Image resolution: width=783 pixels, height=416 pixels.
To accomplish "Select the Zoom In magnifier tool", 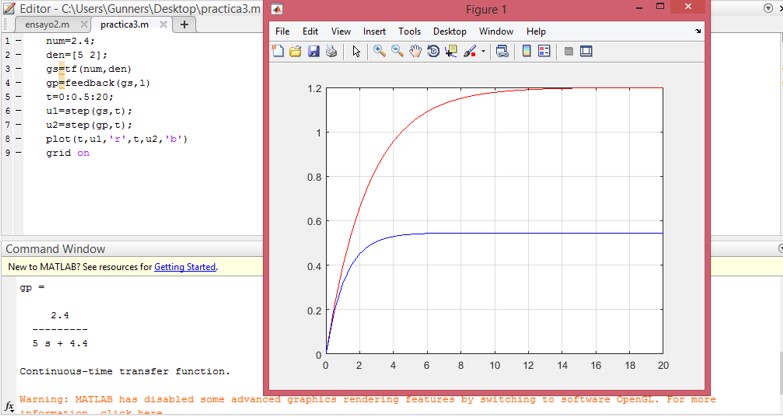I will (379, 51).
